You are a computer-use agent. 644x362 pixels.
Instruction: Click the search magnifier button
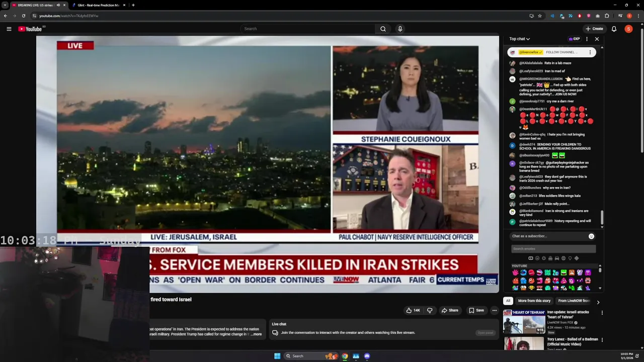[x=383, y=29]
